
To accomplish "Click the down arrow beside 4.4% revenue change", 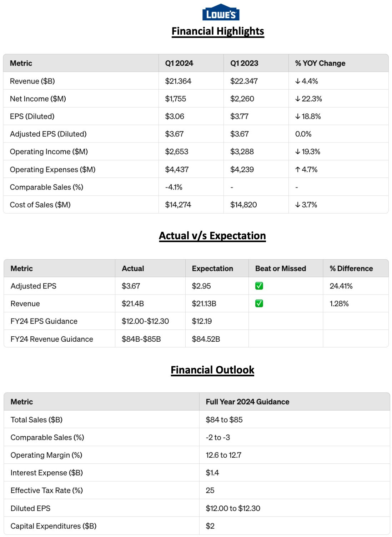I will [x=297, y=81].
